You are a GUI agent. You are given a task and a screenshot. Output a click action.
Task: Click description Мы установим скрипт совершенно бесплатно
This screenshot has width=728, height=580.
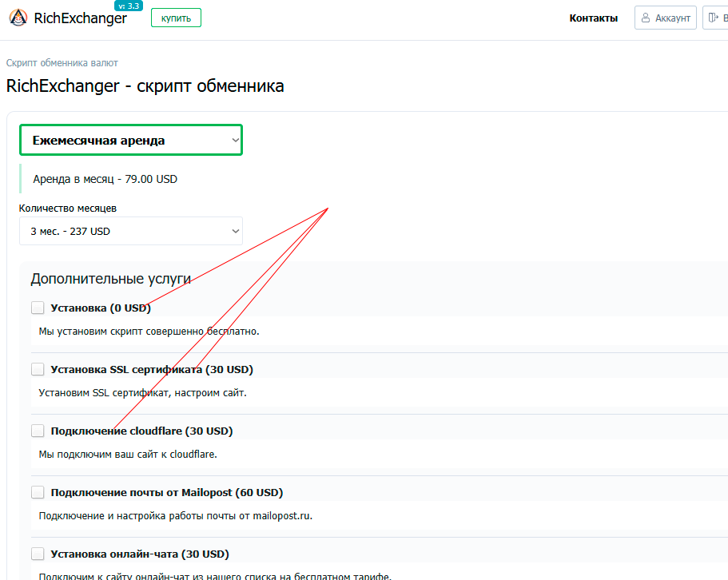(149, 332)
